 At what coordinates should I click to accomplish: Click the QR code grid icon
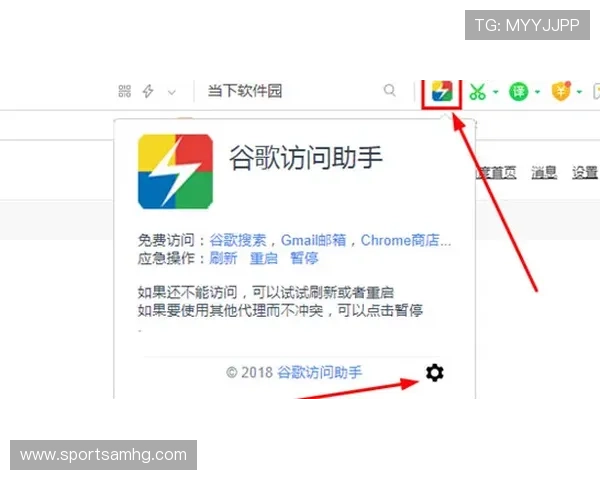[125, 91]
